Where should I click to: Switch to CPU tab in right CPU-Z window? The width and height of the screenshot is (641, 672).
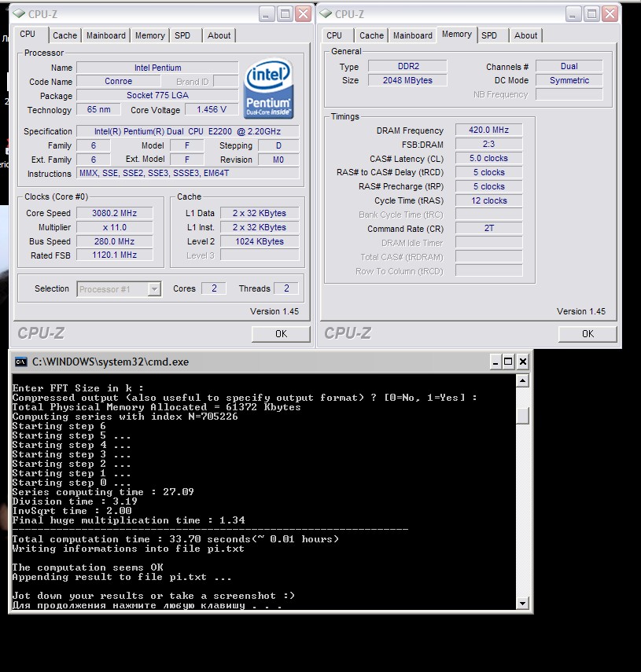click(334, 35)
